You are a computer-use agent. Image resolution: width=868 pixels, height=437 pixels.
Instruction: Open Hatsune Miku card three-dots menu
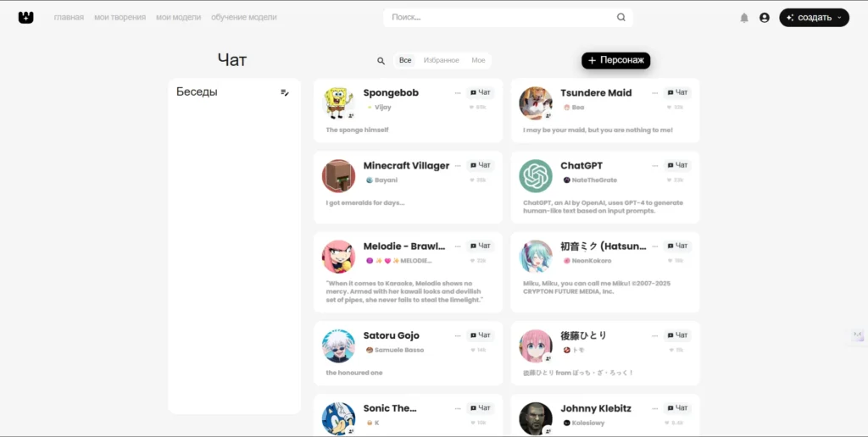[x=655, y=246]
